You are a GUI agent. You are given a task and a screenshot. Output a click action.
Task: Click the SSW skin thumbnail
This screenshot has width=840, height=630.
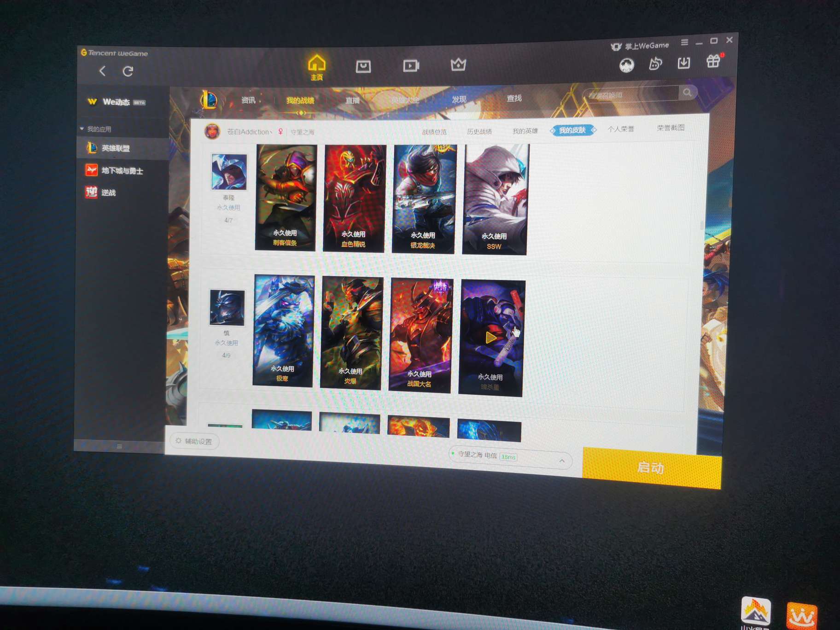496,199
